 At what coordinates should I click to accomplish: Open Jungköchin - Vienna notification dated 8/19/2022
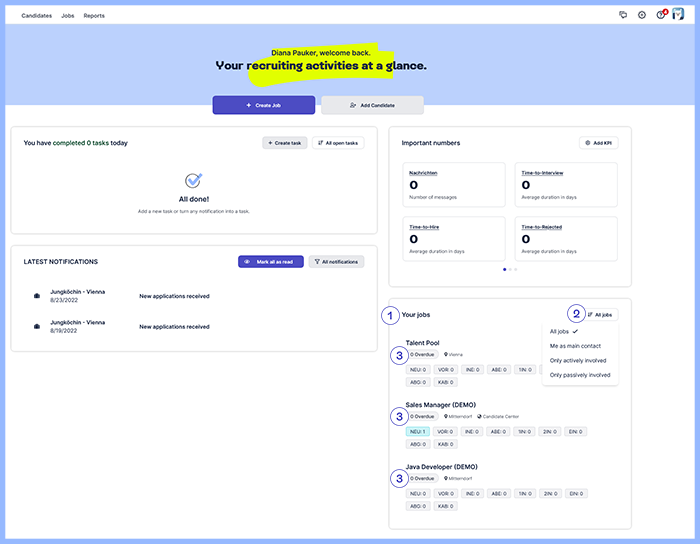pos(194,326)
